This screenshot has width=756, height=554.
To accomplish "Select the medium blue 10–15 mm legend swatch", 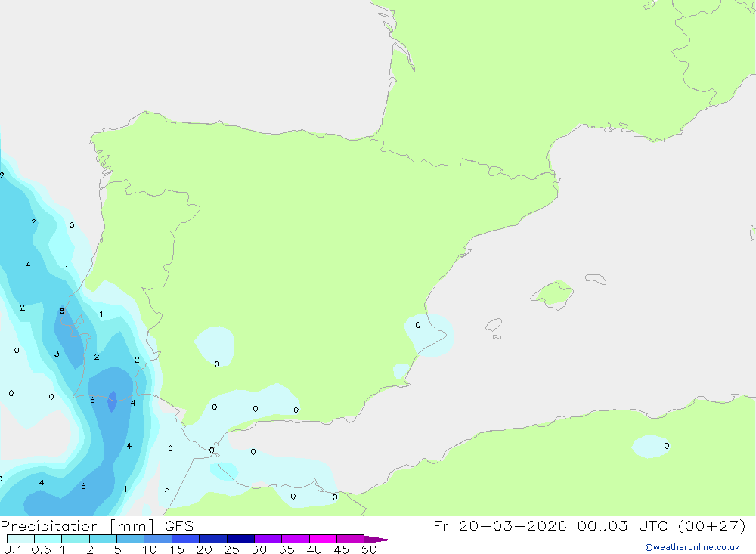I will point(158,539).
